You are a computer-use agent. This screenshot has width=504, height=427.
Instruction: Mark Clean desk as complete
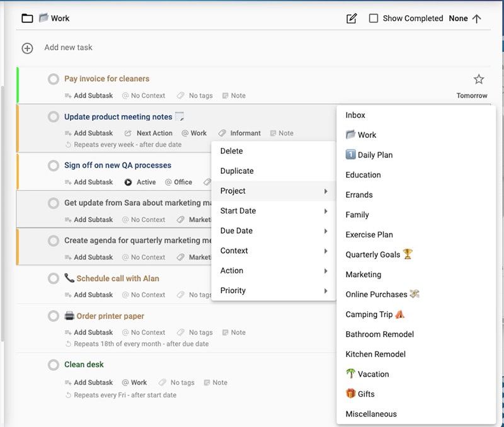pos(54,365)
